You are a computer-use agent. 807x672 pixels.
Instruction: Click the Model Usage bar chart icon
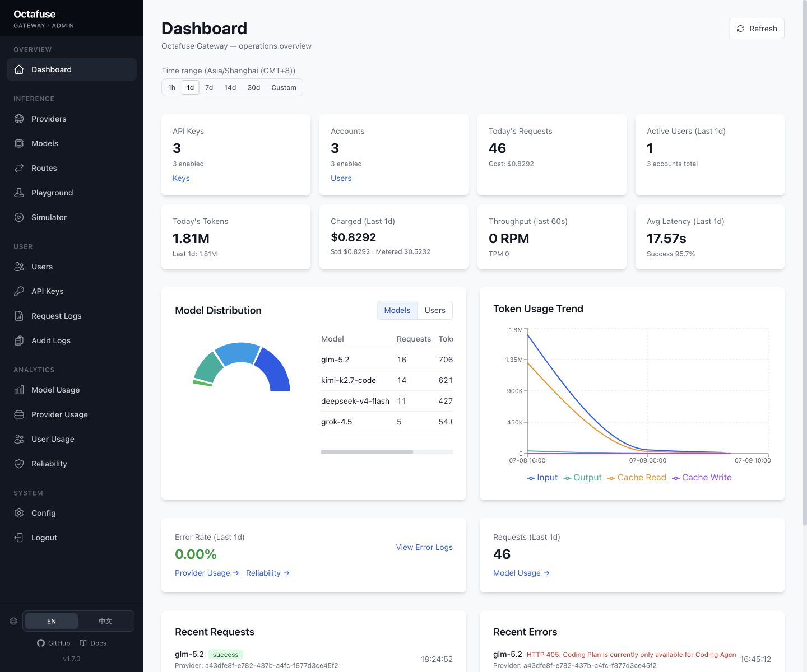(19, 390)
